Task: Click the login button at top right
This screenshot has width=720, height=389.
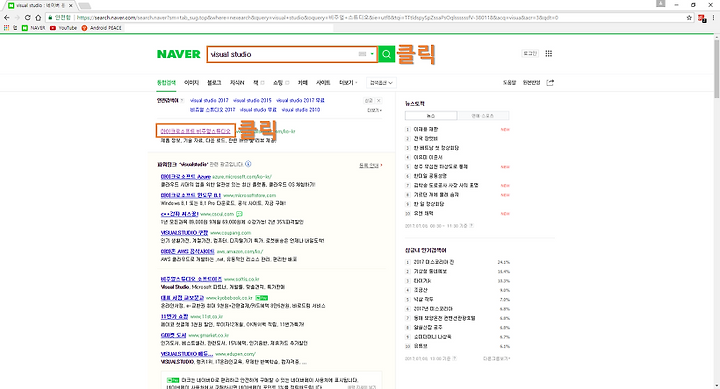Action: point(530,54)
